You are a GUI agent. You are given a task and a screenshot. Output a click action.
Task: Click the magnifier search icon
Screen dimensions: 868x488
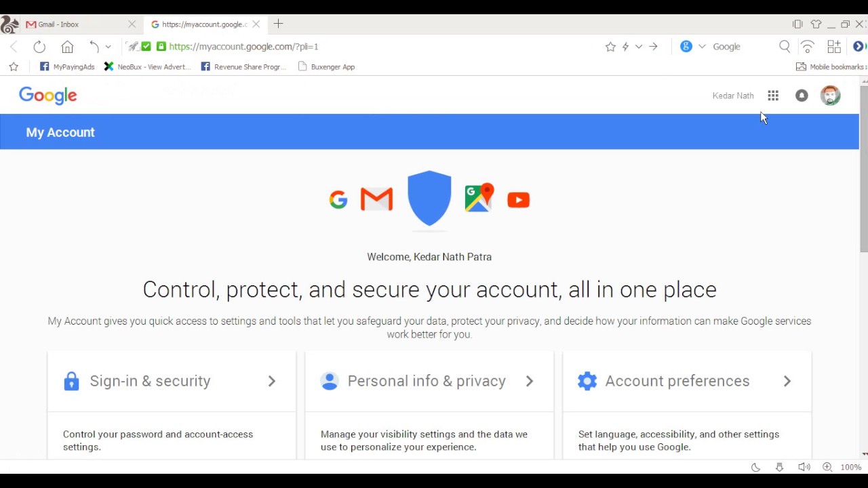coord(785,47)
